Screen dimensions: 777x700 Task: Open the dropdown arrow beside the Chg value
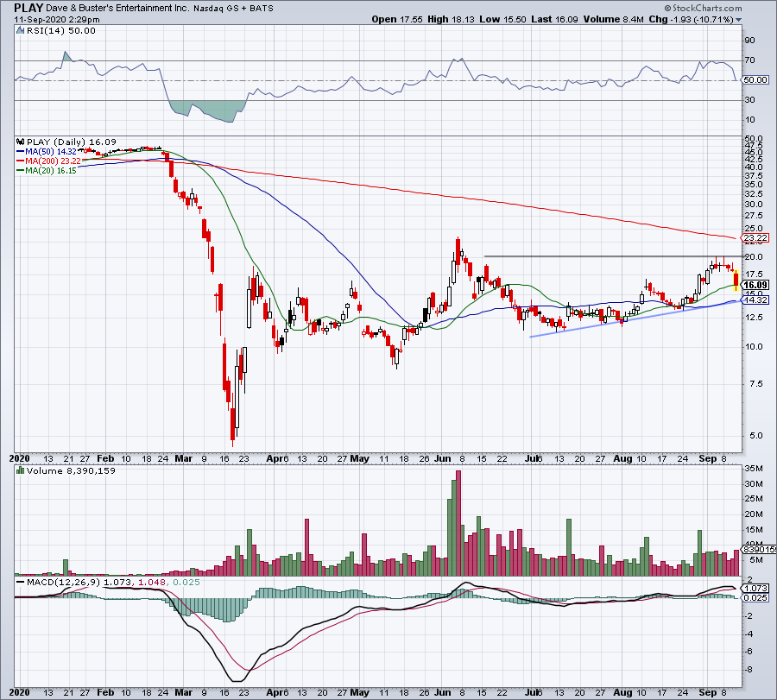click(x=739, y=20)
